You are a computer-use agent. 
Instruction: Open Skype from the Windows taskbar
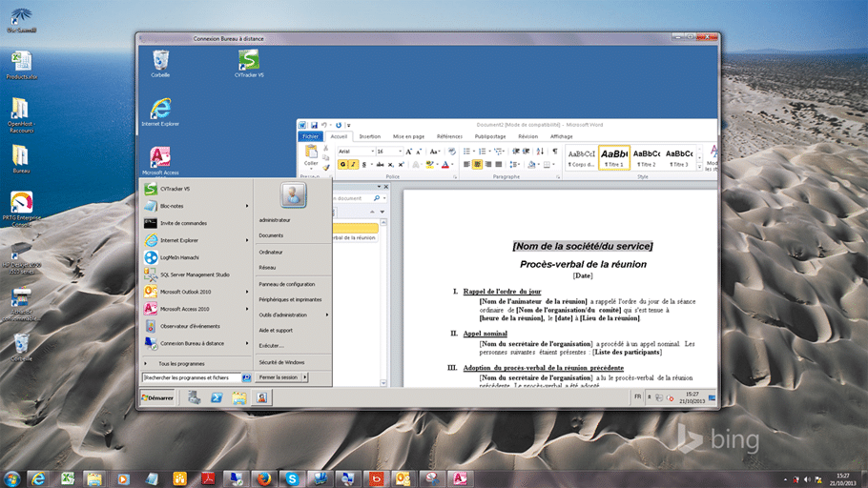coord(292,478)
